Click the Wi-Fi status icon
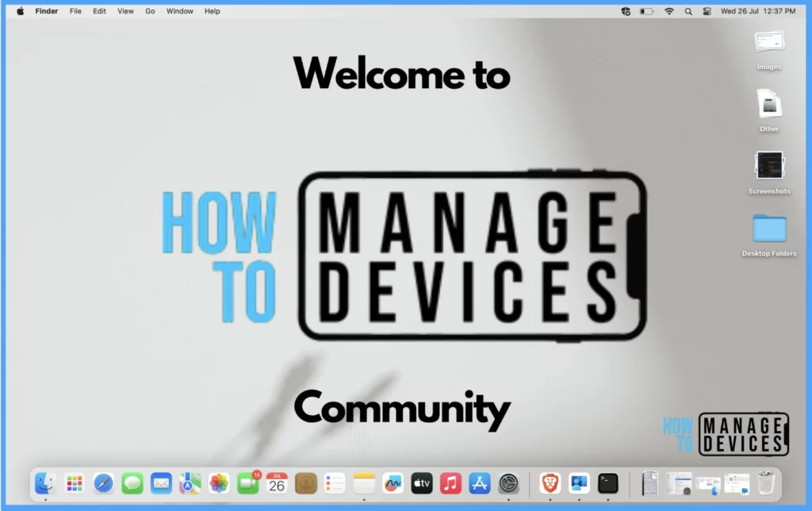Viewport: 812px width, 511px height. (x=669, y=11)
